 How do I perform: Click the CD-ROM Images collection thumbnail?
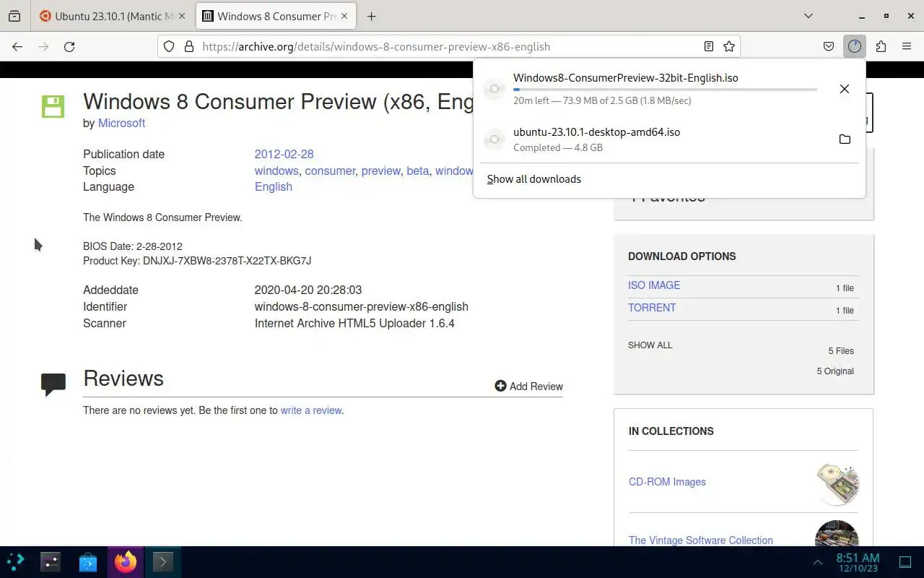[x=837, y=483]
